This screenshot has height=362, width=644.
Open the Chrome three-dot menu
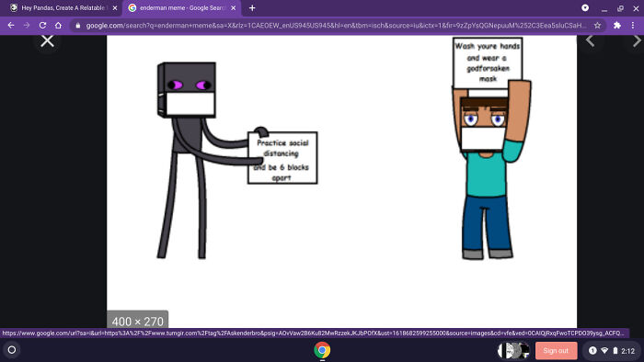pyautogui.click(x=633, y=26)
